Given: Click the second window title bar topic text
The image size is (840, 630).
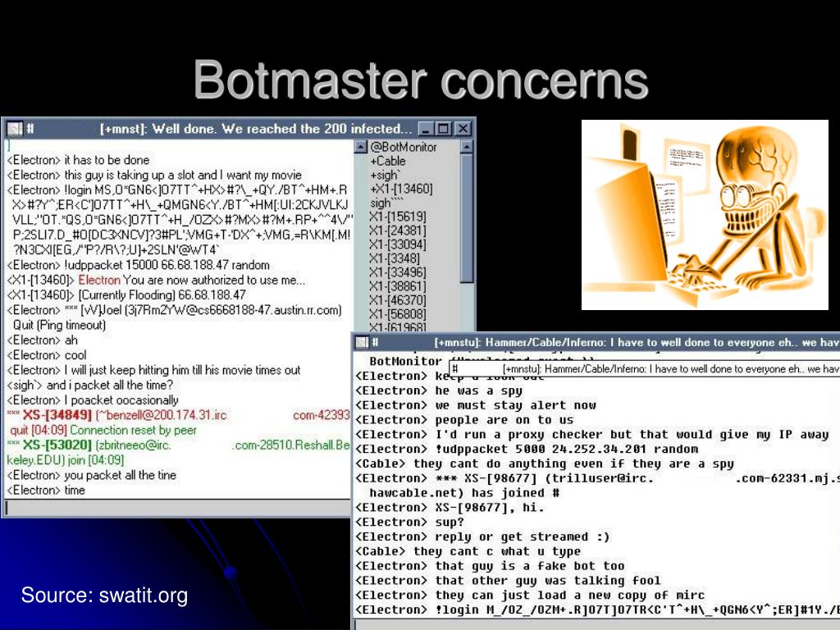Looking at the screenshot, I should (637, 342).
